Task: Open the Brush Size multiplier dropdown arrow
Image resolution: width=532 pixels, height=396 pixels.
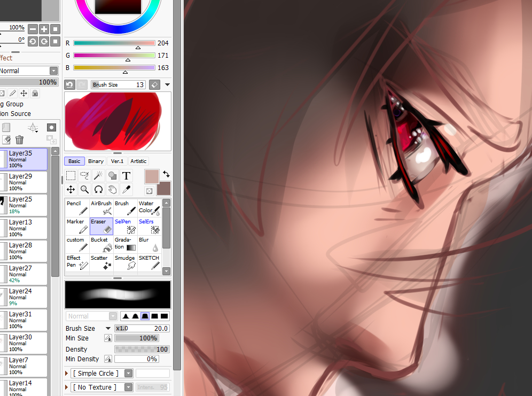Action: pyautogui.click(x=108, y=328)
